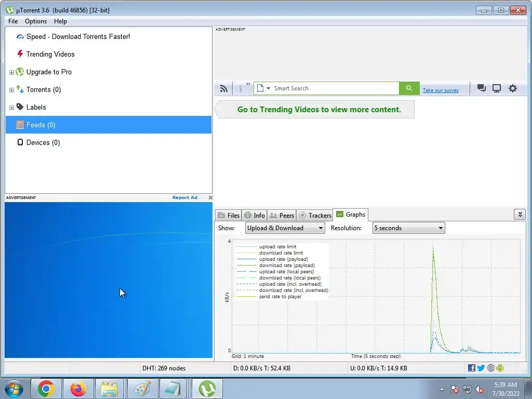Viewport: 532px width, 399px height.
Task: Click the green search magnifier button
Action: (409, 88)
